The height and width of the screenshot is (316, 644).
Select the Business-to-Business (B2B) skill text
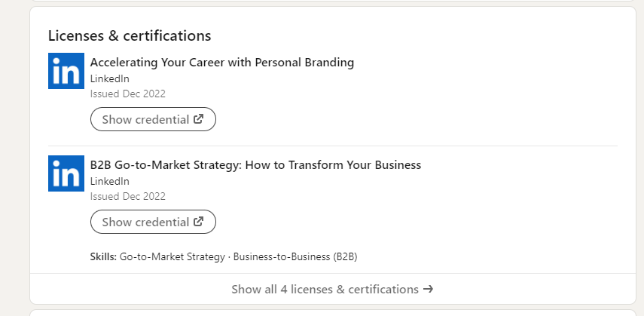tap(295, 256)
